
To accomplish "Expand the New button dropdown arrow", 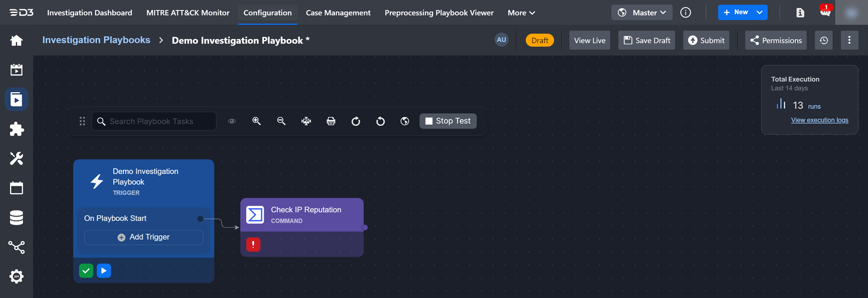I will pos(759,12).
